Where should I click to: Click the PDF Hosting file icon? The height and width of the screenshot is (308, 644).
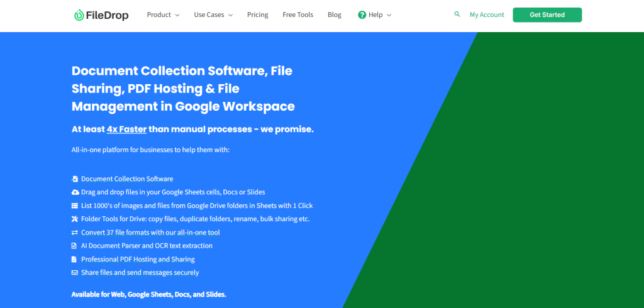pyautogui.click(x=74, y=259)
